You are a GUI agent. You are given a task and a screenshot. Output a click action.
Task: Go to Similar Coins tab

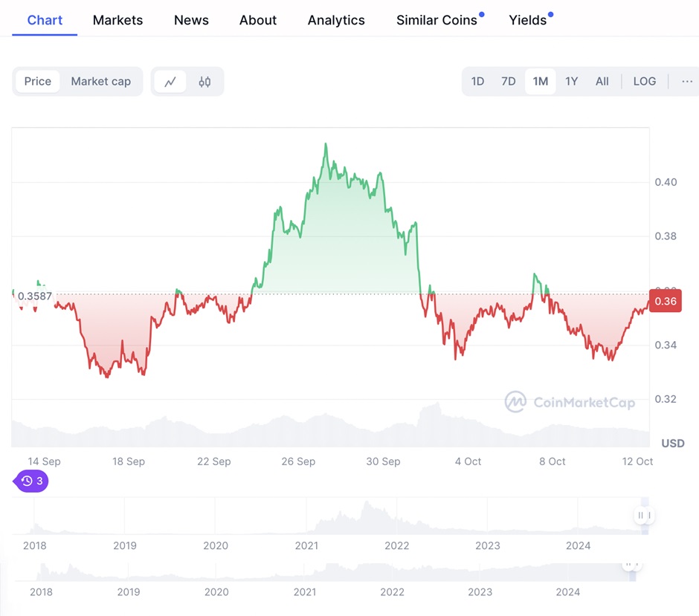tap(437, 20)
